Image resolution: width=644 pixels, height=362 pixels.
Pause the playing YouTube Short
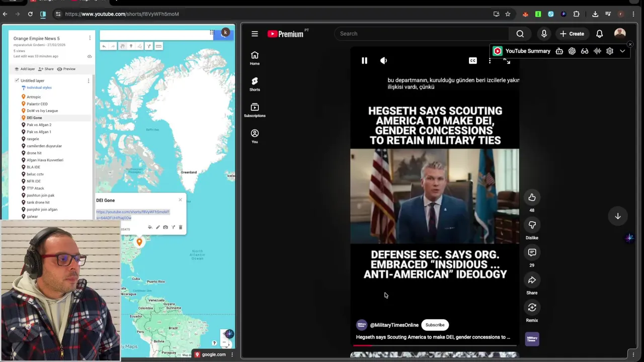(x=364, y=60)
